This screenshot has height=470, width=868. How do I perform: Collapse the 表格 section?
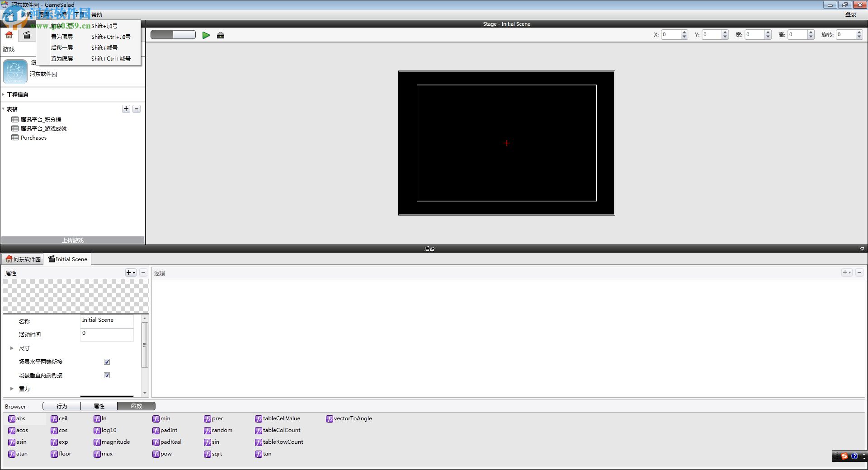click(3, 109)
